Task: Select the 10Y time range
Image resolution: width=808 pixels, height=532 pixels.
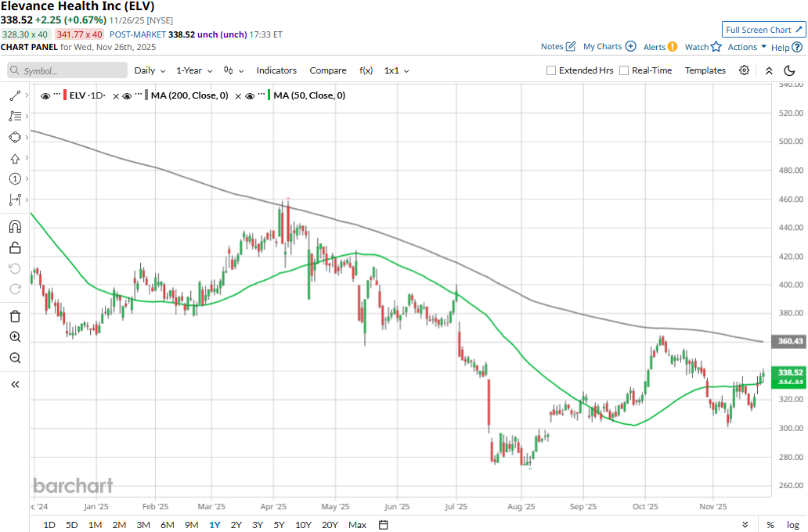Action: 303,525
